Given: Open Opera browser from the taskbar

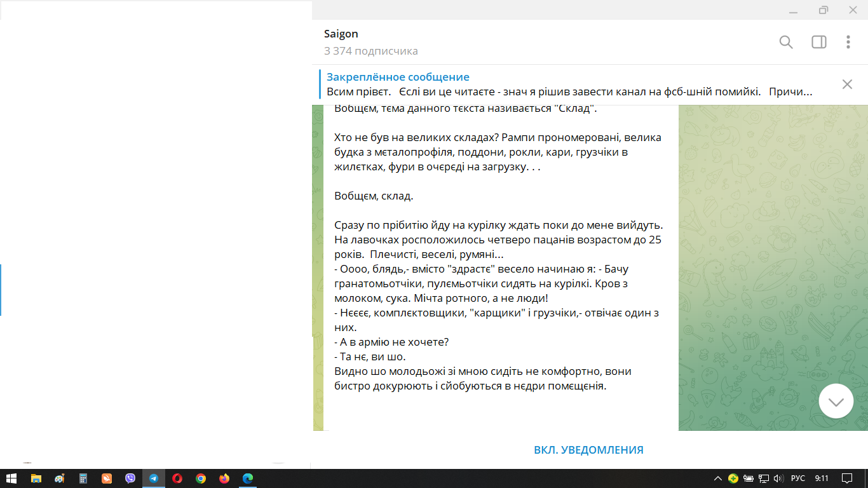Looking at the screenshot, I should (x=177, y=478).
